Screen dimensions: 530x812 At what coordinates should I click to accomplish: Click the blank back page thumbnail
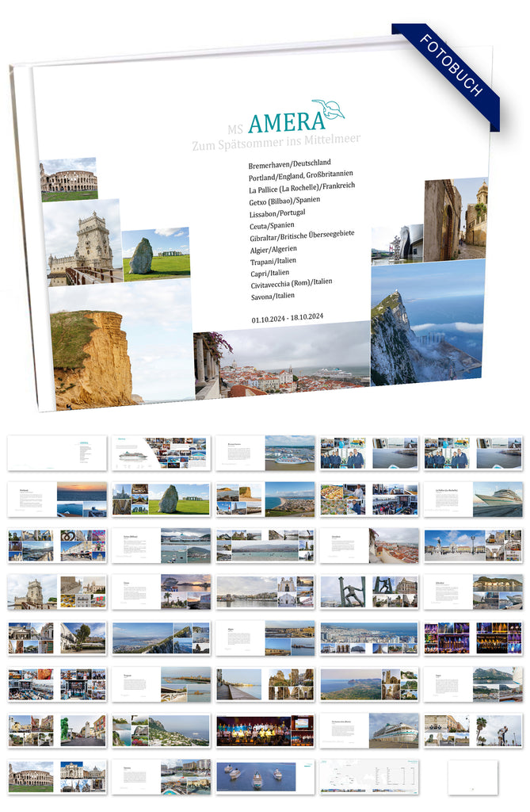pos(473,776)
